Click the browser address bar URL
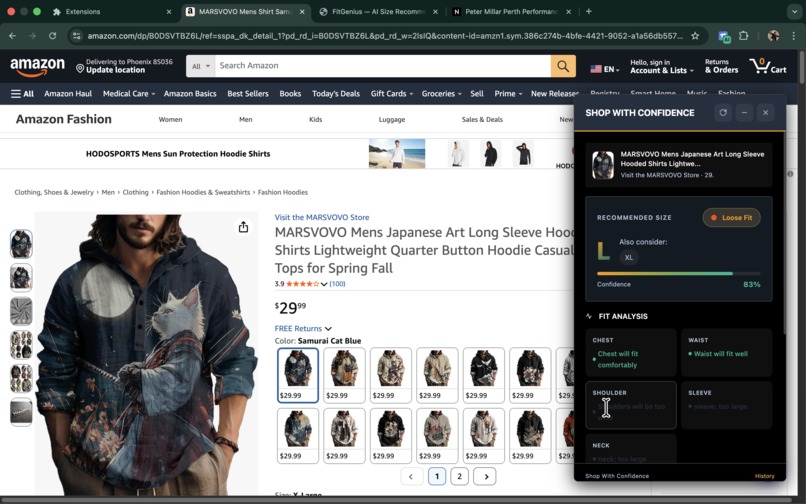 pyautogui.click(x=385, y=35)
